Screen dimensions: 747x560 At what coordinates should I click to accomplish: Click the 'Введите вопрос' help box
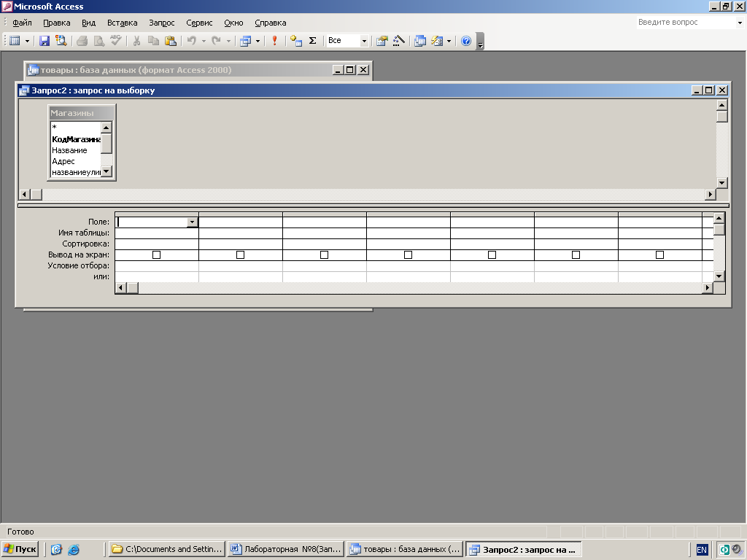685,23
